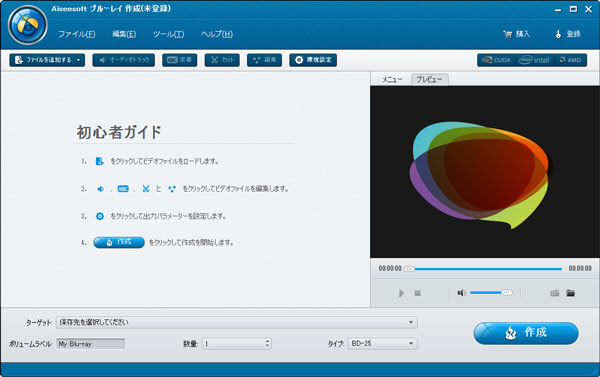Click the ボリュームラベル My Blu-ray field

[x=91, y=344]
